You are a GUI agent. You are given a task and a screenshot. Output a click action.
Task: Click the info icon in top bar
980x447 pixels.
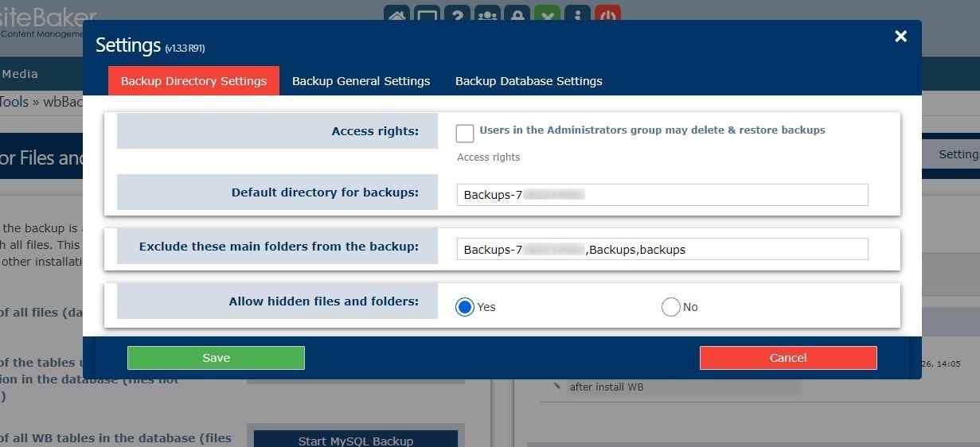pyautogui.click(x=578, y=14)
